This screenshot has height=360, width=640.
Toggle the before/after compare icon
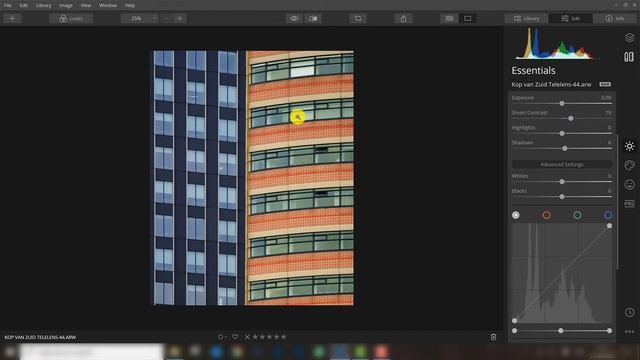click(313, 18)
